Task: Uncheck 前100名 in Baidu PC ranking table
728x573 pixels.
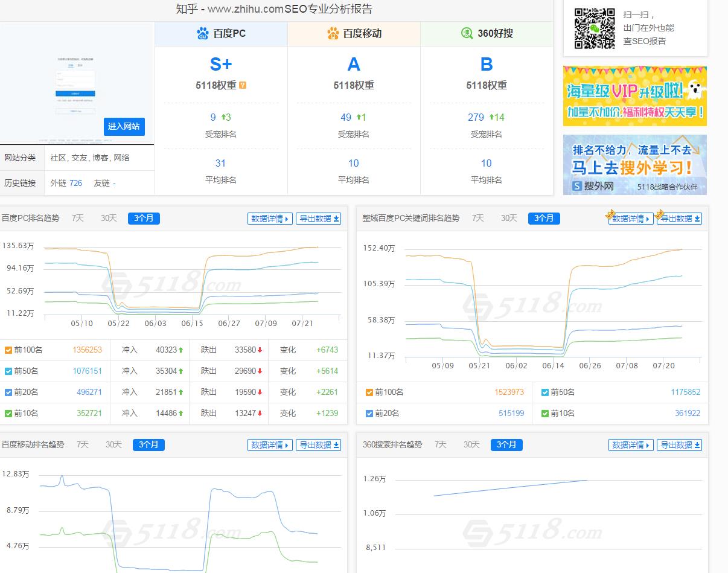Action: coord(8,350)
